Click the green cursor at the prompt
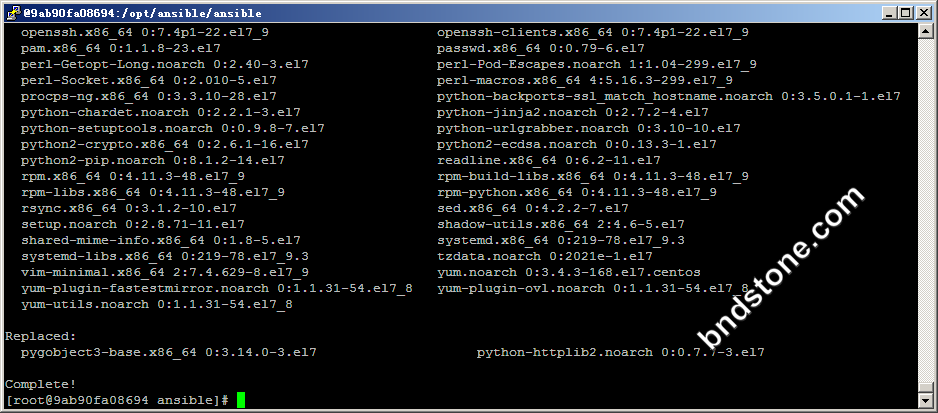 point(240,400)
